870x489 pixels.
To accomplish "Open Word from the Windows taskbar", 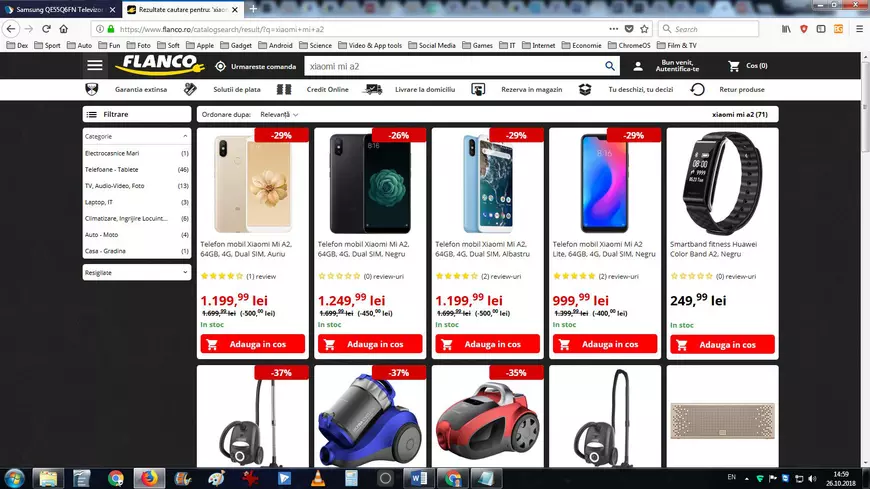I will (419, 478).
